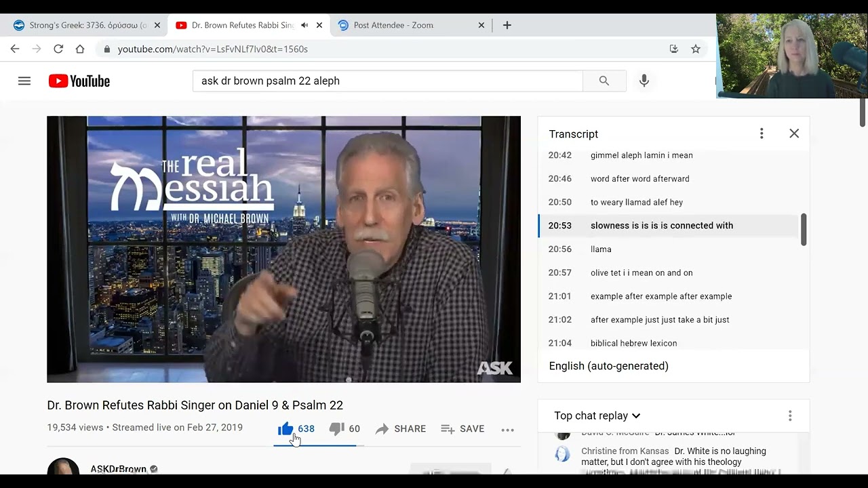The width and height of the screenshot is (868, 488).
Task: Switch to the Post Attendee - Zoom tab
Action: pyautogui.click(x=411, y=25)
